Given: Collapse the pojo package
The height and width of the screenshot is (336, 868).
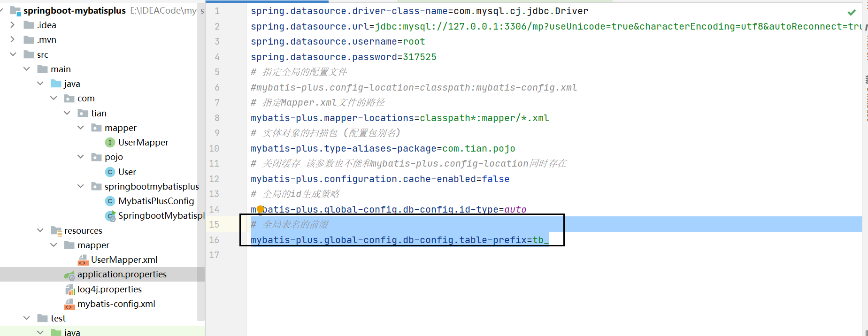Looking at the screenshot, I should click(x=81, y=157).
